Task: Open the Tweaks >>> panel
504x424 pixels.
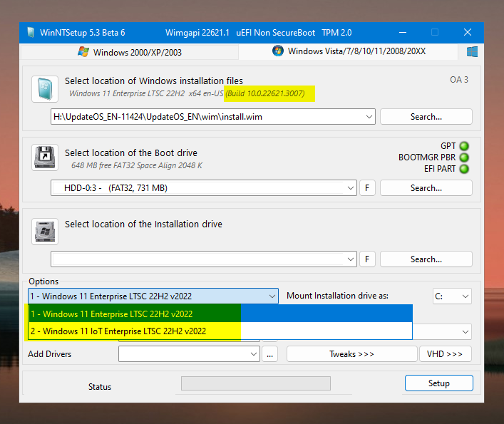Action: point(352,354)
